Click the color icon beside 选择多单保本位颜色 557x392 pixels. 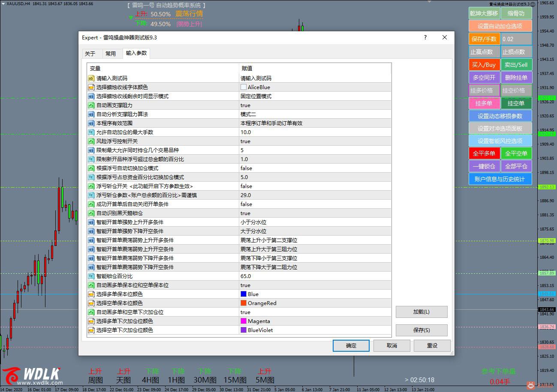coord(91,294)
